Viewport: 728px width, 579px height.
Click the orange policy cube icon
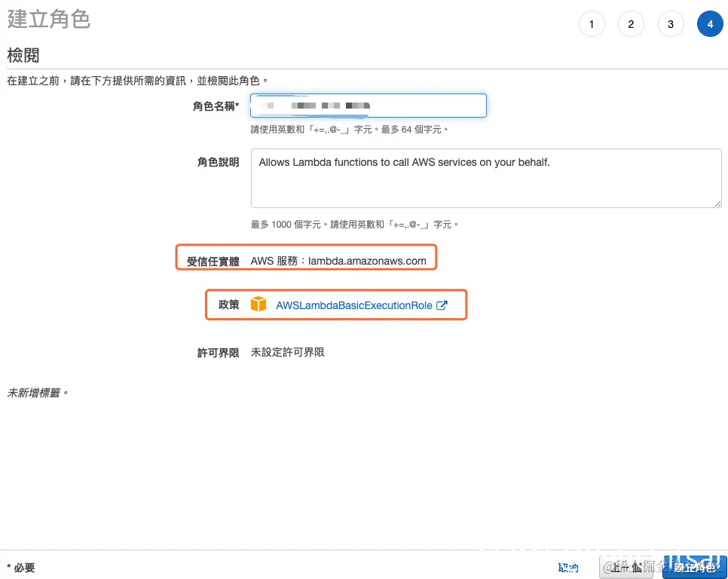pyautogui.click(x=261, y=305)
